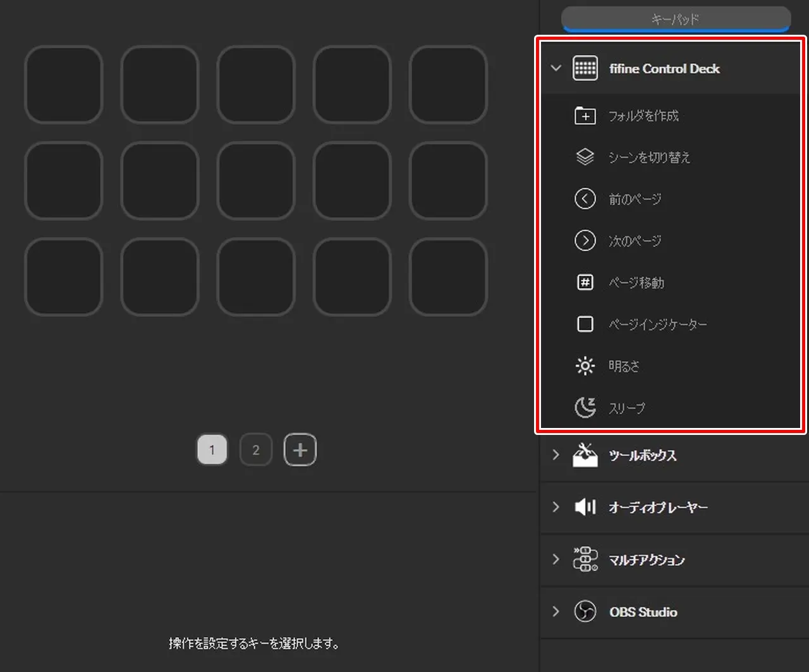Viewport: 809px width, 672px height.
Task: Click the 次のページ right arrow icon
Action: pos(585,241)
